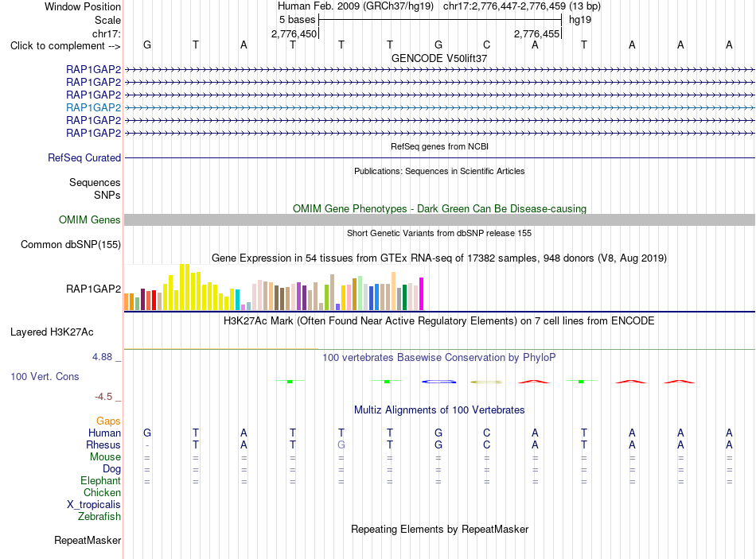Click the 2,776,450 position marker
Screen dimensions: 756x559
(294, 33)
